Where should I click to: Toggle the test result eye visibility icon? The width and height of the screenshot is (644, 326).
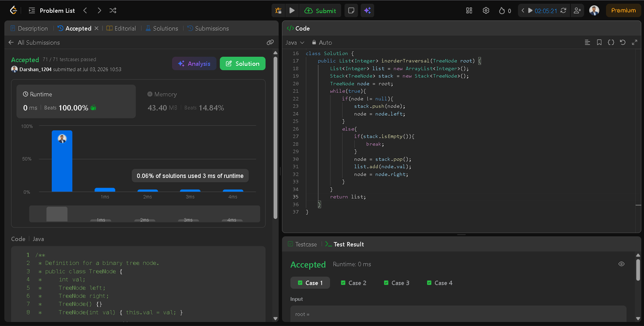(x=621, y=264)
